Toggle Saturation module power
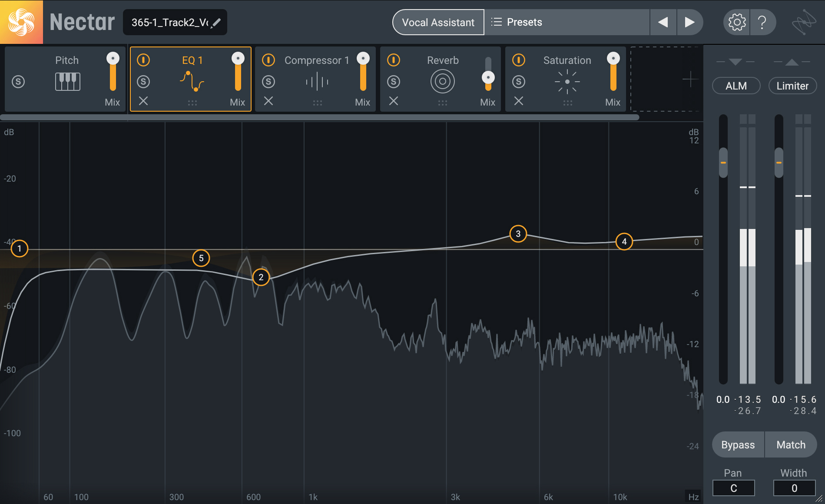Viewport: 825px width, 504px height. [x=519, y=60]
